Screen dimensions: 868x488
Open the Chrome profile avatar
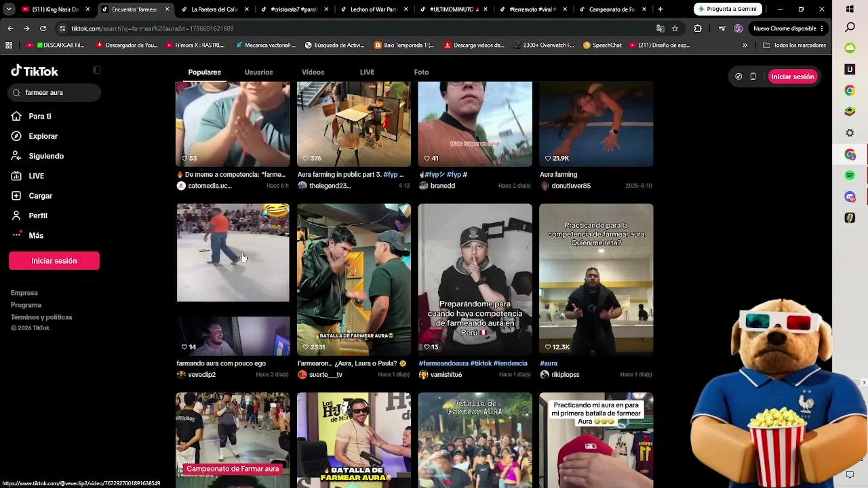(x=738, y=28)
